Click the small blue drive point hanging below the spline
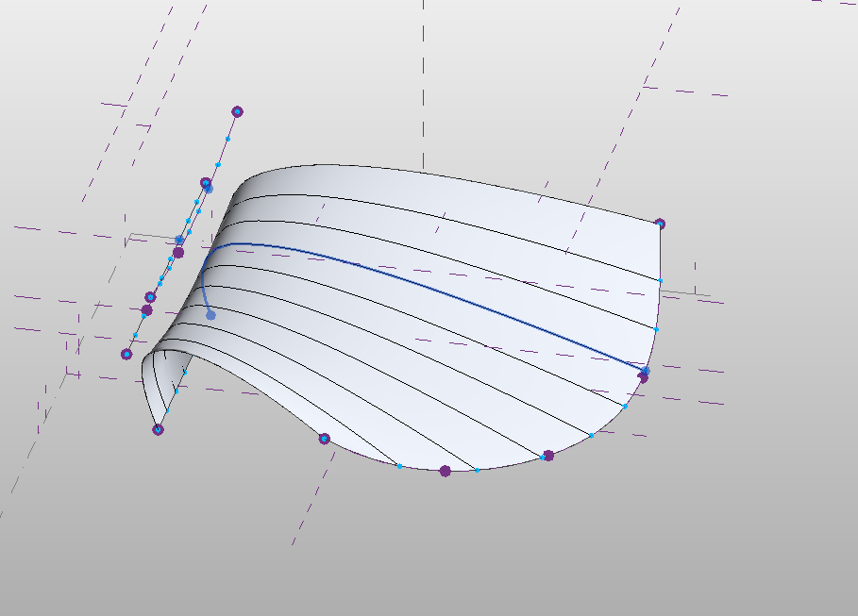The image size is (858, 616). 210,314
